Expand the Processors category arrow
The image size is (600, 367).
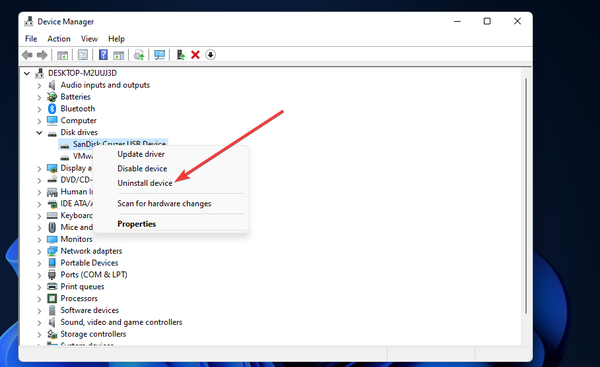[x=39, y=299]
